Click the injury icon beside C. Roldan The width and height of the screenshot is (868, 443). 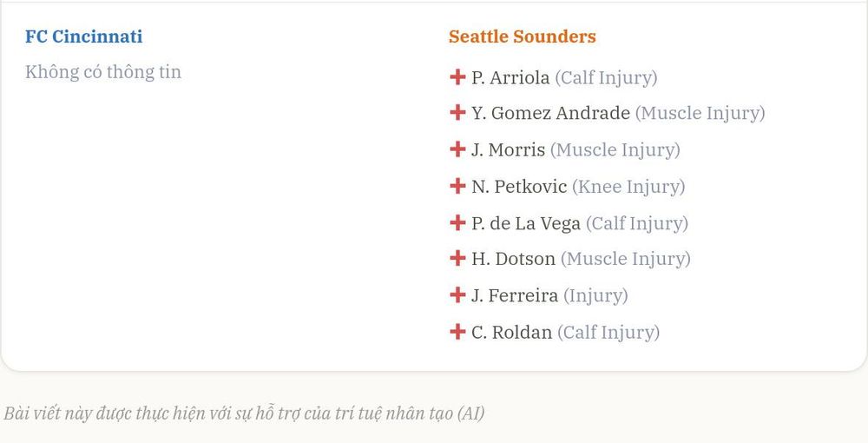(x=457, y=332)
